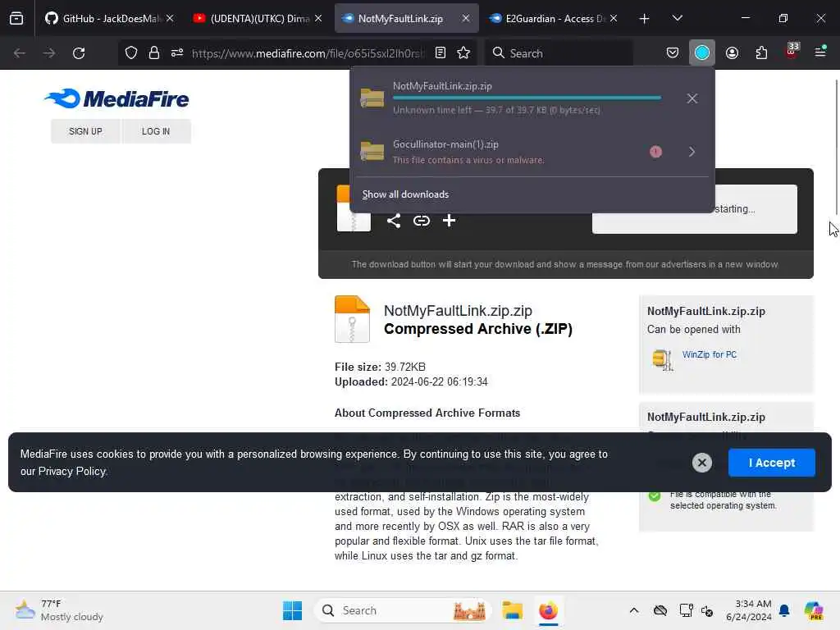Click large ZIP file icon beside filename

click(352, 319)
